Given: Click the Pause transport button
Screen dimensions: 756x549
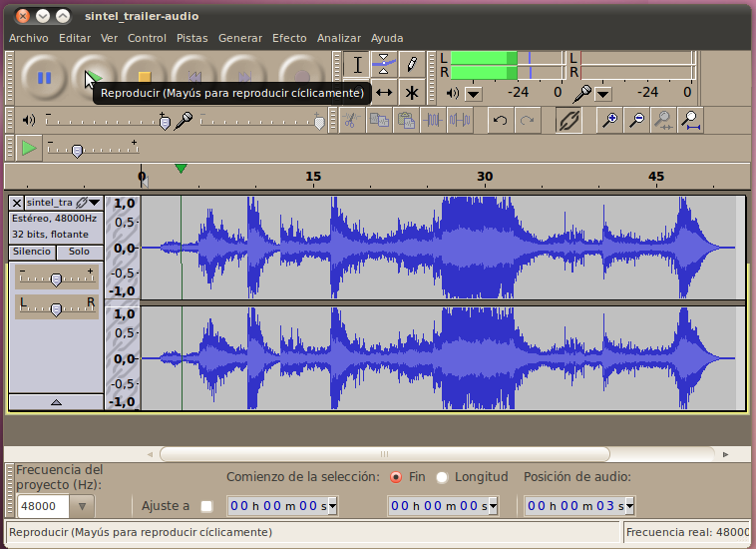Looking at the screenshot, I should point(44,78).
